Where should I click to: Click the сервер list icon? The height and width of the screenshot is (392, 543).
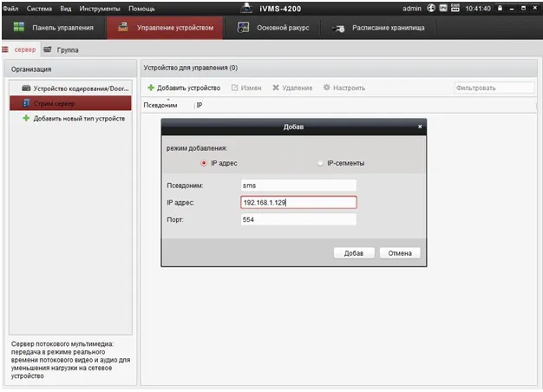[8, 50]
